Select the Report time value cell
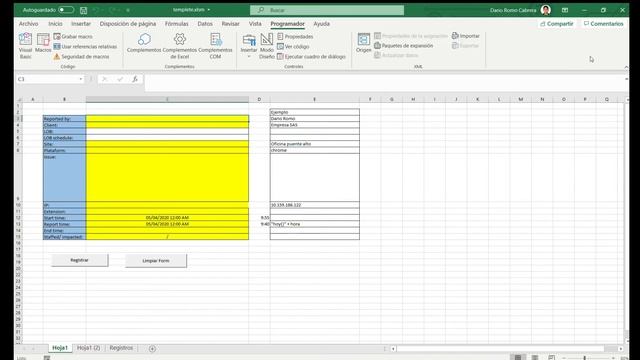The image size is (640, 360). coord(167,224)
